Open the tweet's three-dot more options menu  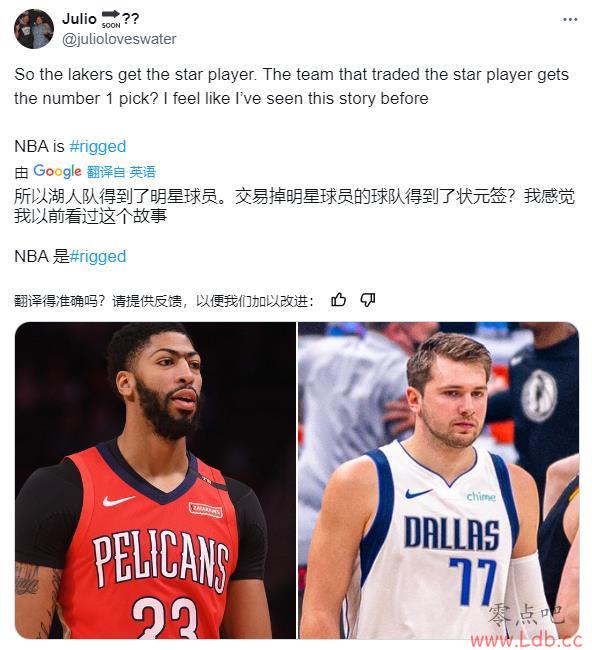click(x=570, y=19)
